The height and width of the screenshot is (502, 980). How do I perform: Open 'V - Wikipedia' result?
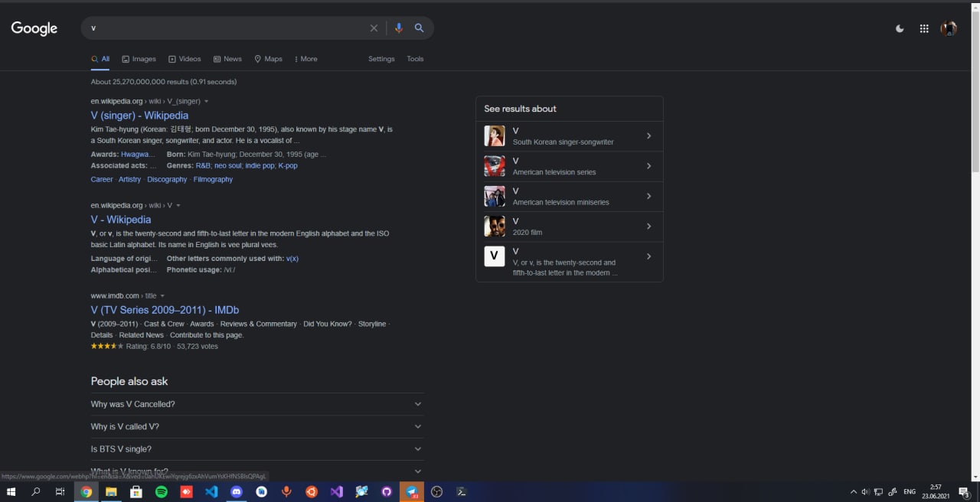tap(121, 220)
